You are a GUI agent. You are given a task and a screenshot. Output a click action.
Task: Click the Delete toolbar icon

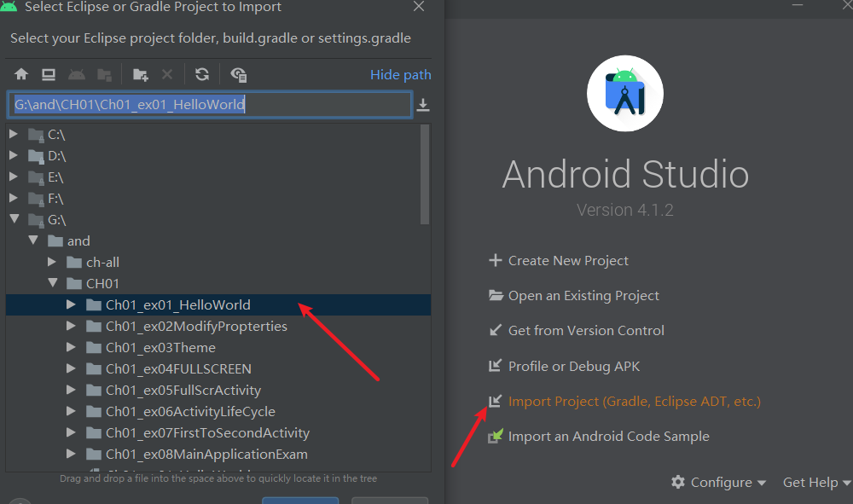(167, 74)
